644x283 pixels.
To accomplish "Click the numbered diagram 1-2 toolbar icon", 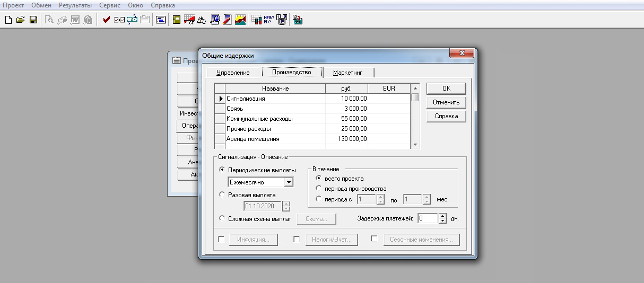I will [281, 20].
